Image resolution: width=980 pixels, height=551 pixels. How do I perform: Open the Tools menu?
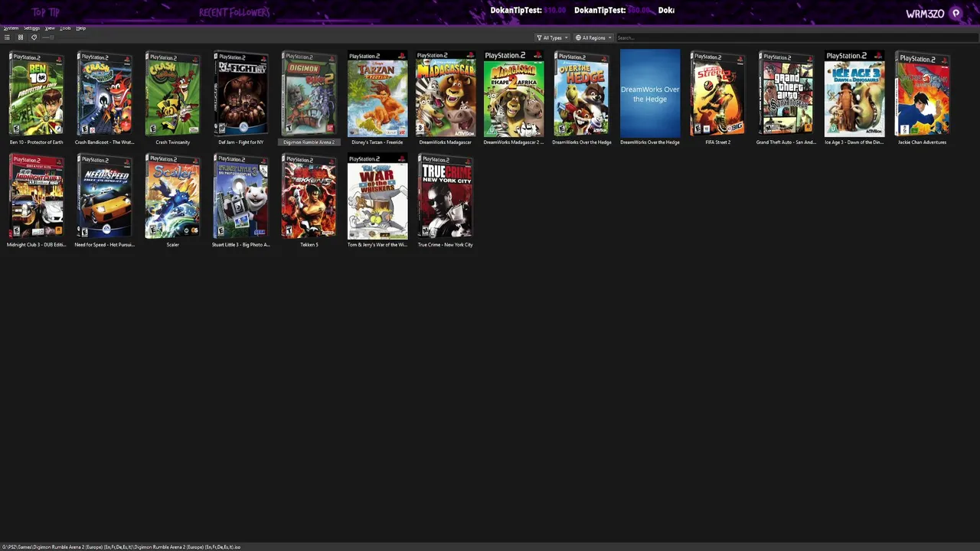coord(65,28)
